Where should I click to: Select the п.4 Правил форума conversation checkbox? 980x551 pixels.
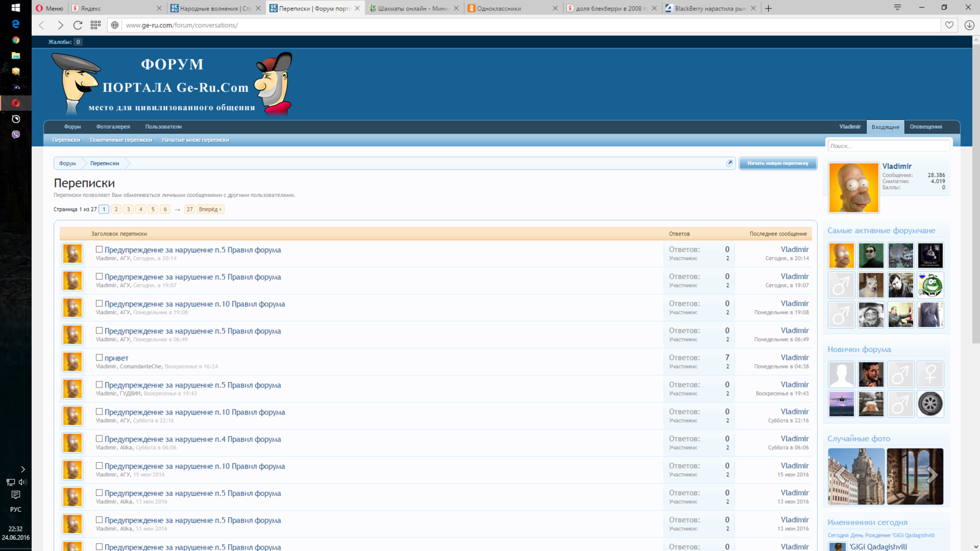(99, 438)
